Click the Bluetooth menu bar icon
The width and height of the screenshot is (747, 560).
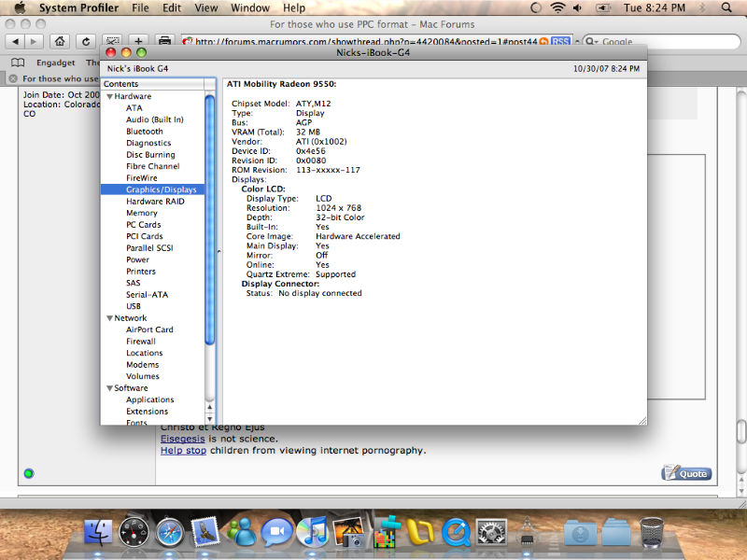click(x=702, y=7)
